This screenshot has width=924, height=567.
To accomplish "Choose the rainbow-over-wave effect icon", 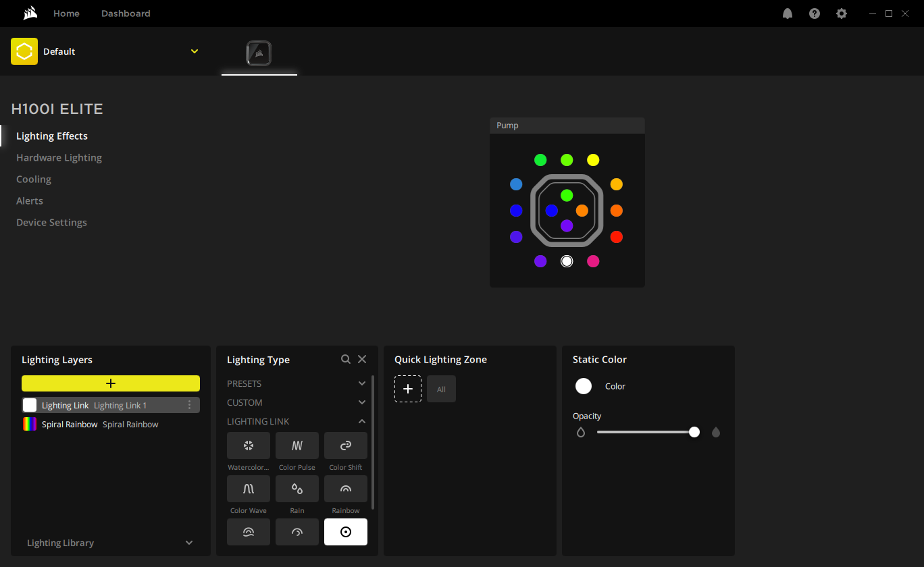I will (249, 532).
